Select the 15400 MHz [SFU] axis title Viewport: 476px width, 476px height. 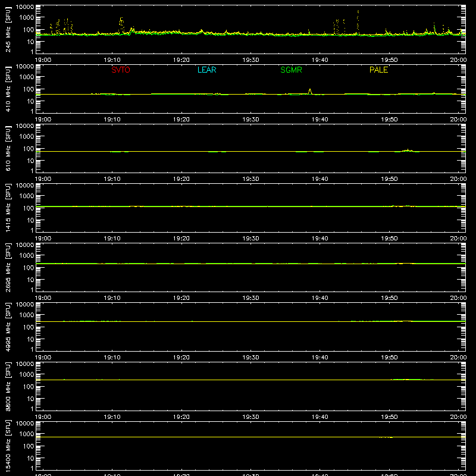8,446
